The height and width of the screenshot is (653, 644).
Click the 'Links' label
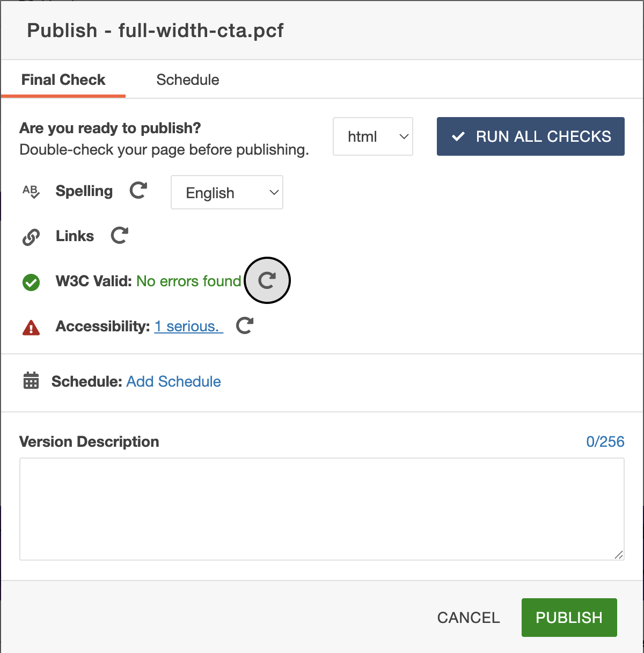pyautogui.click(x=75, y=236)
